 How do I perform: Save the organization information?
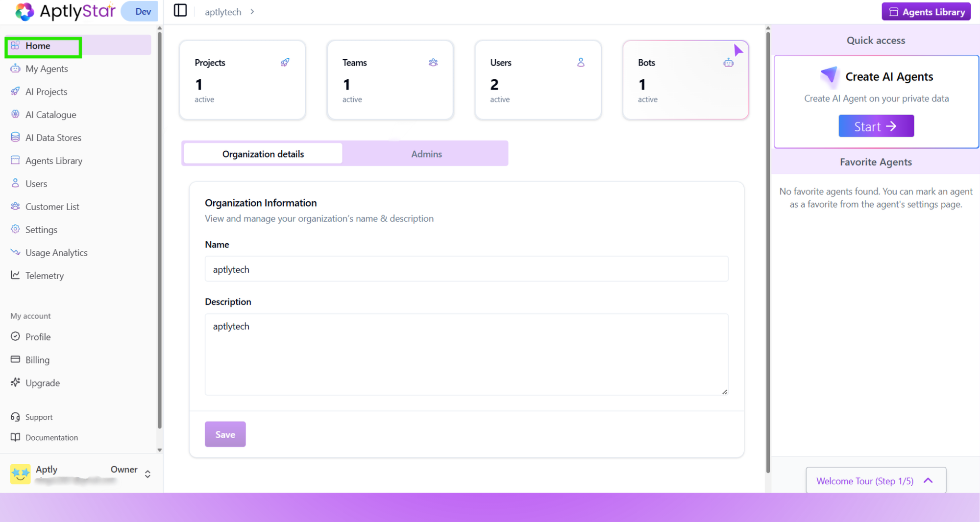pyautogui.click(x=225, y=434)
